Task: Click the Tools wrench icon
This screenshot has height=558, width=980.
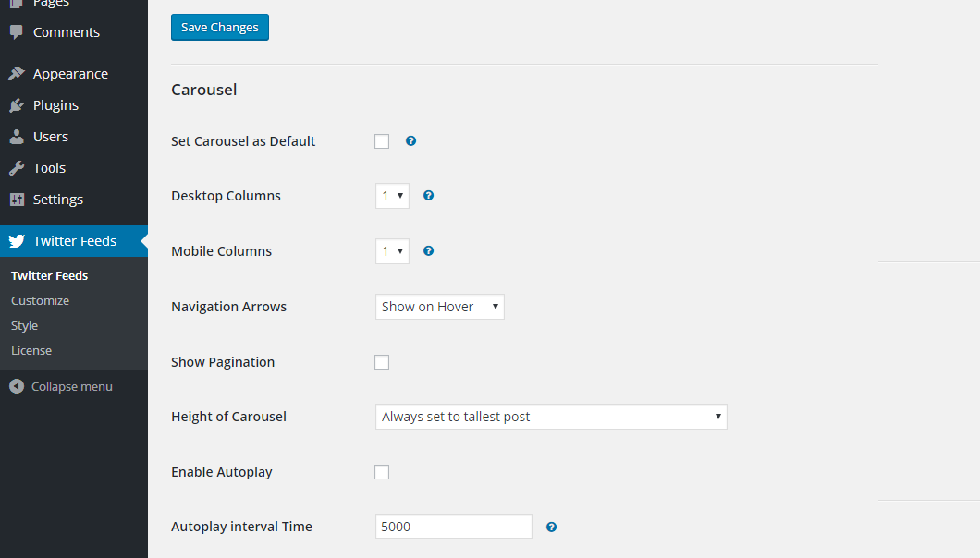Action: click(17, 168)
